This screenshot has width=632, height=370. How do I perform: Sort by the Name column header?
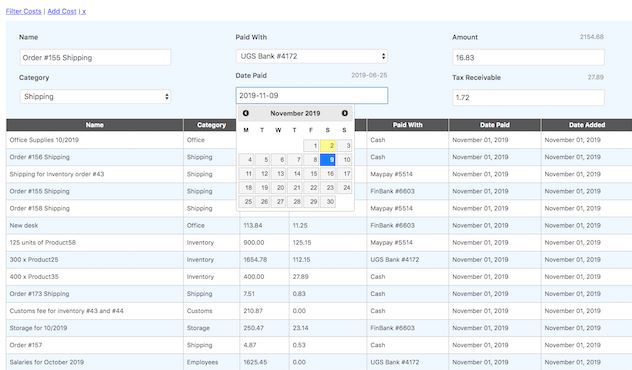tap(95, 125)
